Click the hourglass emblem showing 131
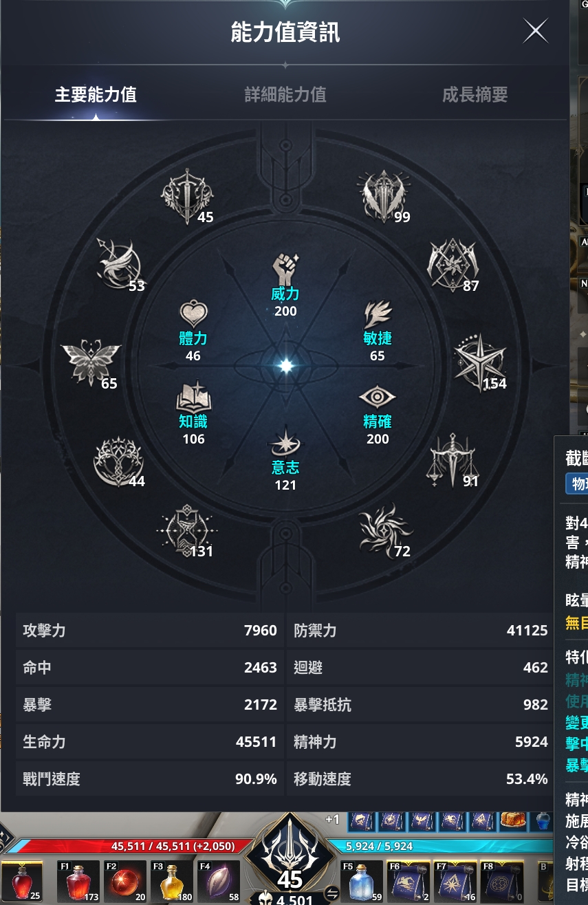588x905 pixels. (x=186, y=530)
